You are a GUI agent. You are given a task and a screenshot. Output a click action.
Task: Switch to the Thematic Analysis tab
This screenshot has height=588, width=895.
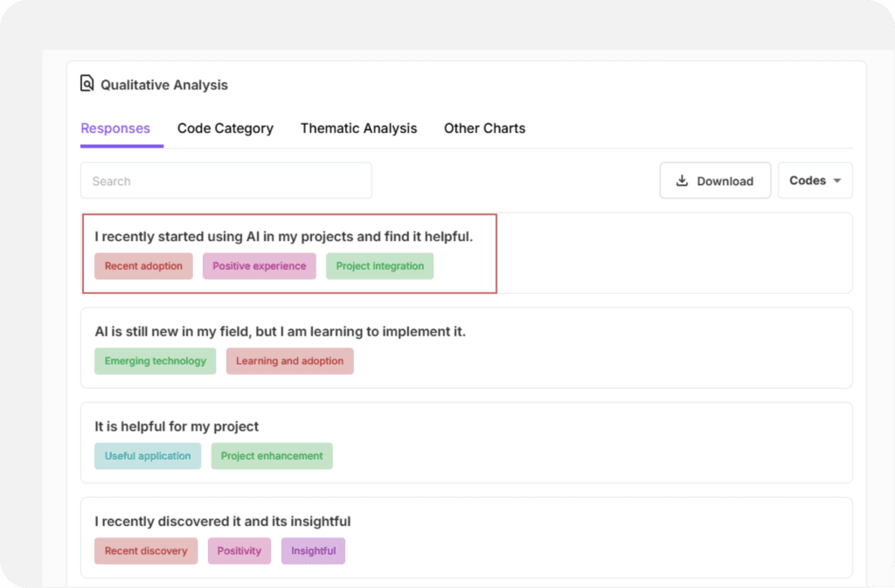click(358, 128)
